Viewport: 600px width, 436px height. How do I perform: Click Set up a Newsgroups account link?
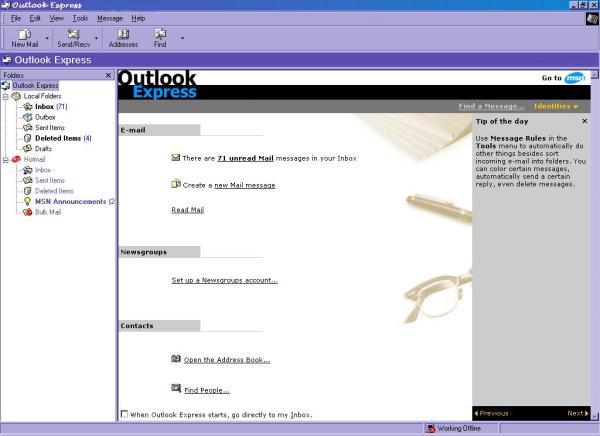click(x=225, y=280)
